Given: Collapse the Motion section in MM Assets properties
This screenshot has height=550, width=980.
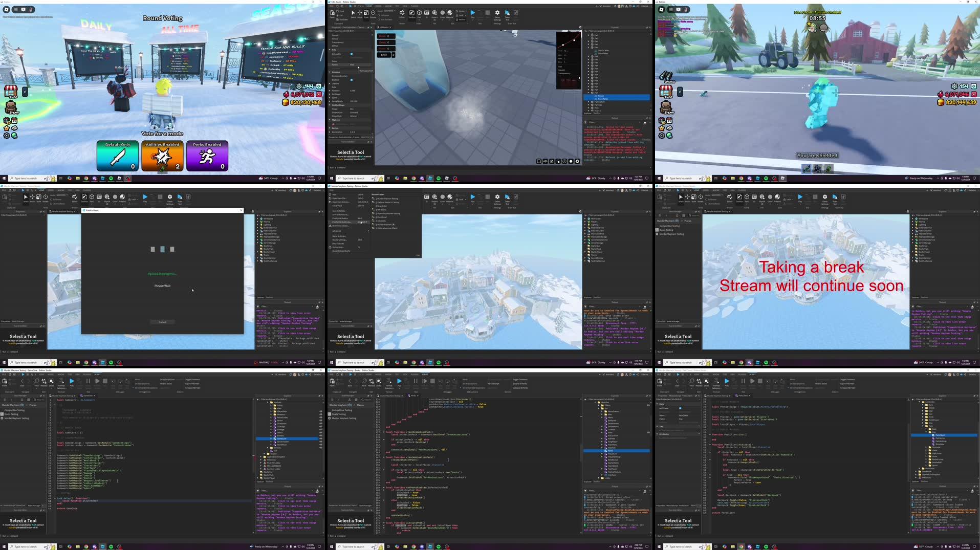Looking at the screenshot, I should click(x=330, y=128).
